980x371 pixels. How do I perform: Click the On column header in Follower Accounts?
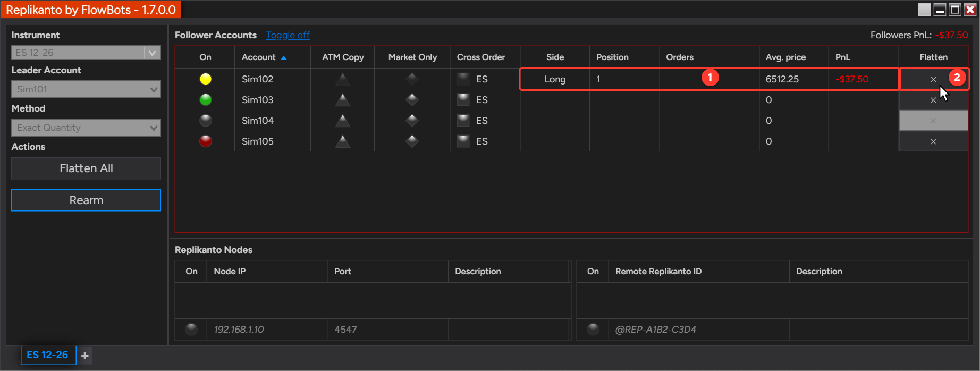click(205, 57)
